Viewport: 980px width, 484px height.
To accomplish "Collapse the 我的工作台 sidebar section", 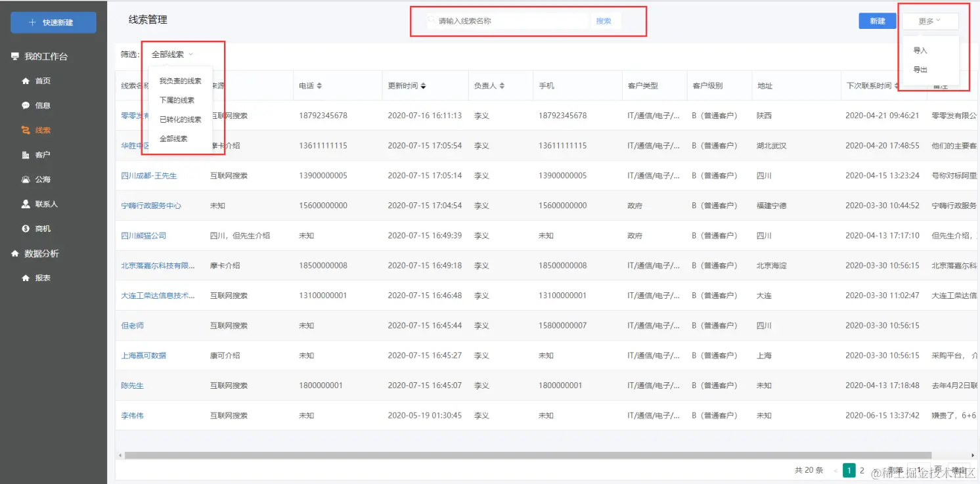I will pyautogui.click(x=39, y=56).
